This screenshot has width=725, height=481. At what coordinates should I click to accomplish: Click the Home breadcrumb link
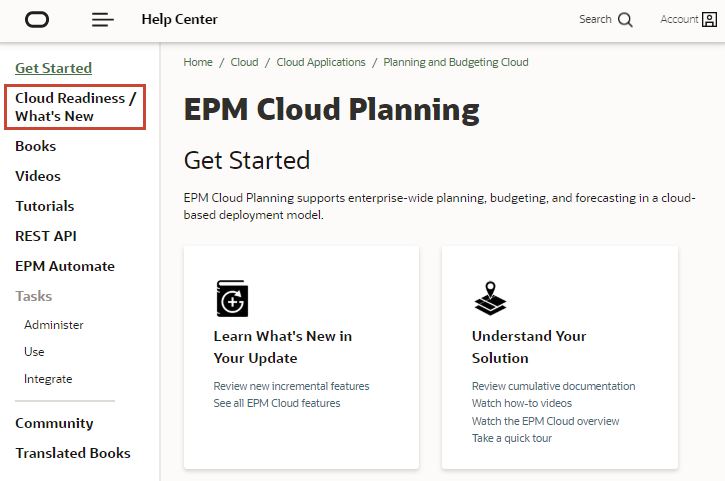pos(198,62)
